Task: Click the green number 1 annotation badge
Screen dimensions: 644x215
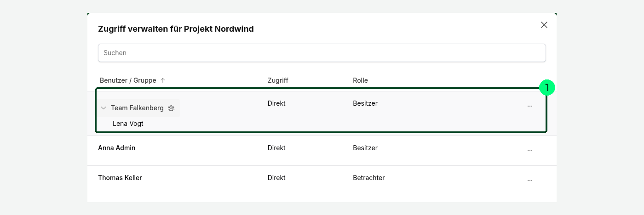Action: (x=547, y=87)
